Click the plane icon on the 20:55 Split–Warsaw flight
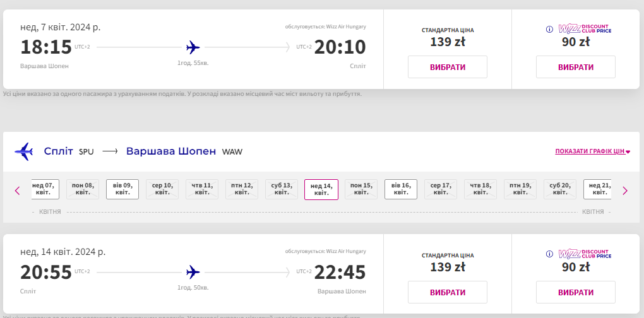The height and width of the screenshot is (318, 644). [193, 272]
